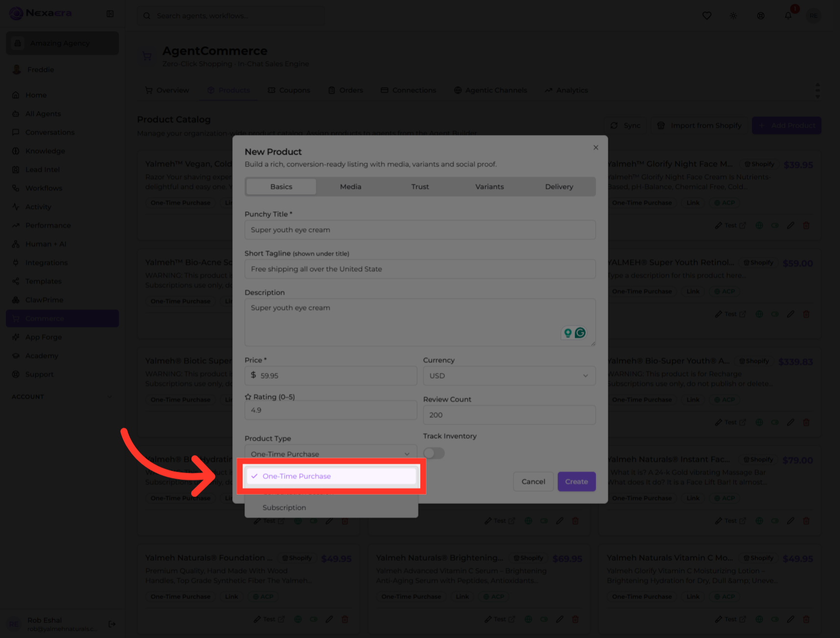Click the Price input field

click(x=331, y=376)
